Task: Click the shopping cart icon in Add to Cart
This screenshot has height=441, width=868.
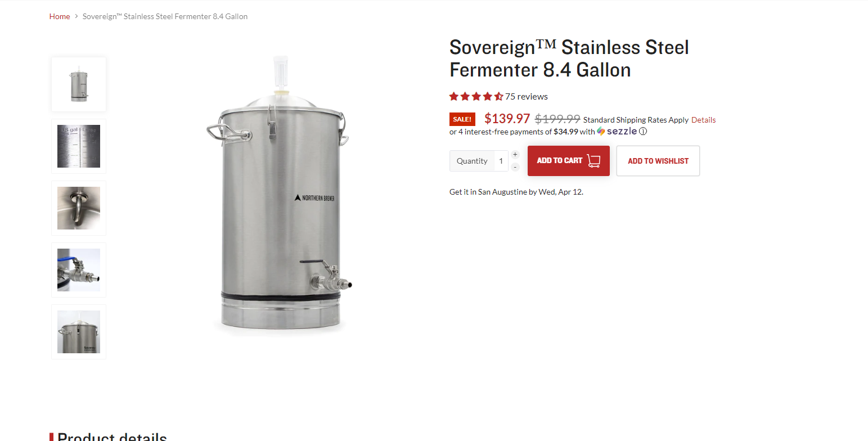Action: 593,161
